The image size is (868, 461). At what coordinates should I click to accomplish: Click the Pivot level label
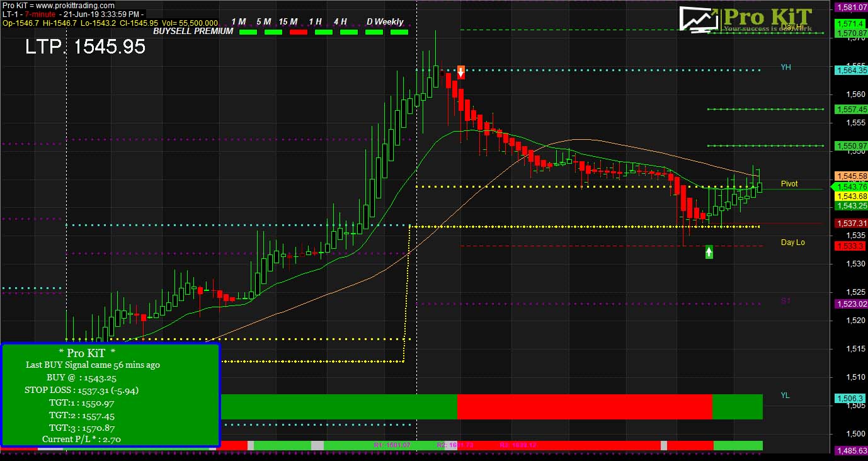click(789, 184)
